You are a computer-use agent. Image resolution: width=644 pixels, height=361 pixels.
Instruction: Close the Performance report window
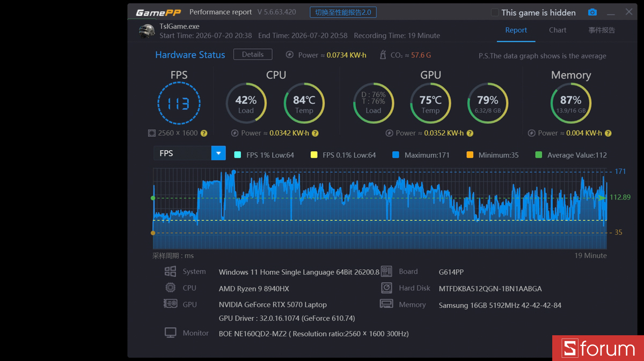pyautogui.click(x=629, y=12)
